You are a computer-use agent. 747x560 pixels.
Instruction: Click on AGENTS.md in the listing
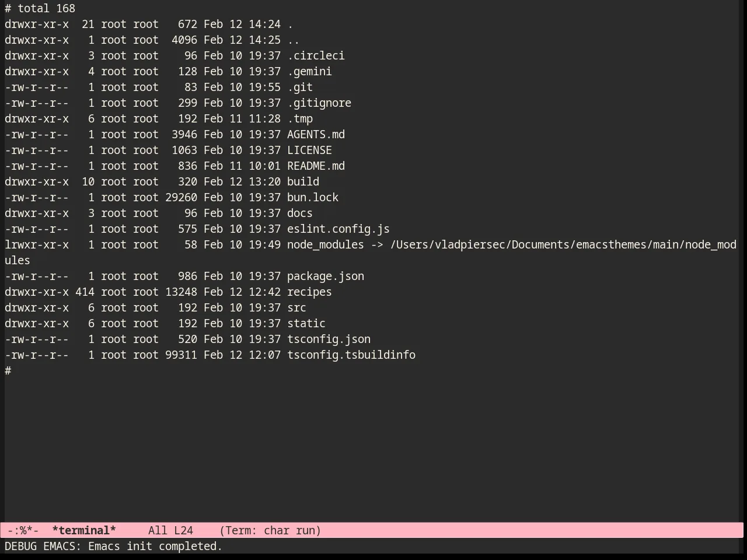(316, 134)
